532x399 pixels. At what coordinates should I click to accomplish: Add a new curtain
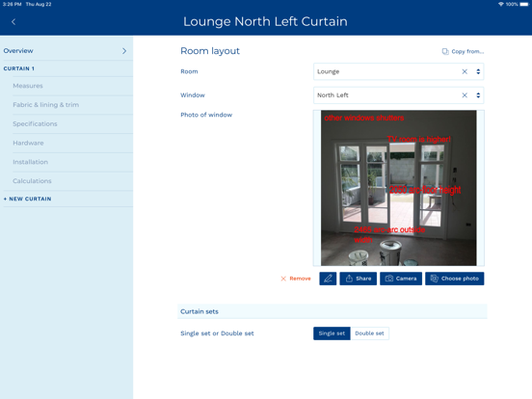pos(28,199)
